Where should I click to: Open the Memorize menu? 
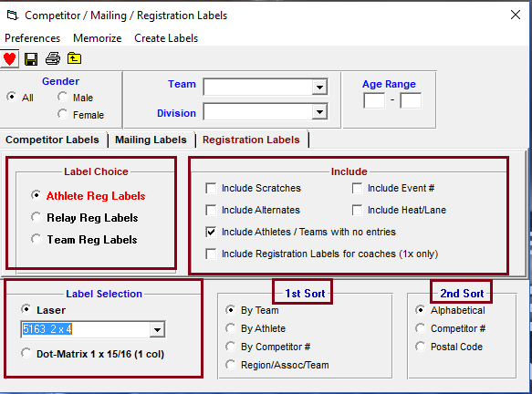click(x=98, y=38)
